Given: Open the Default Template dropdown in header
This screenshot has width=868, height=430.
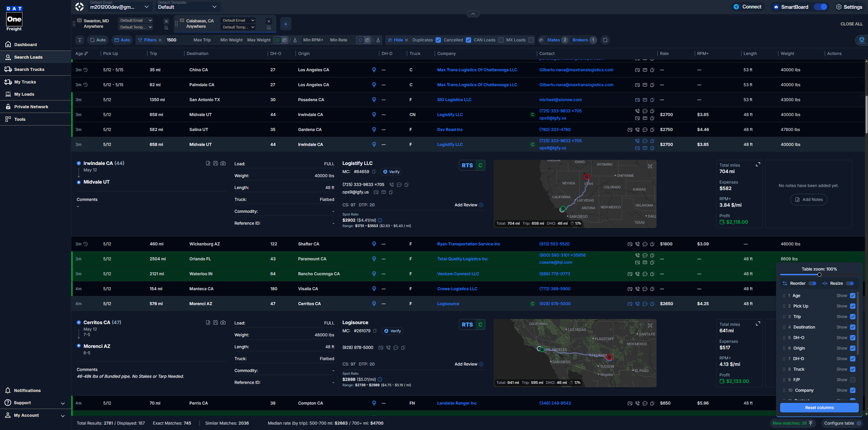Looking at the screenshot, I should click(187, 7).
